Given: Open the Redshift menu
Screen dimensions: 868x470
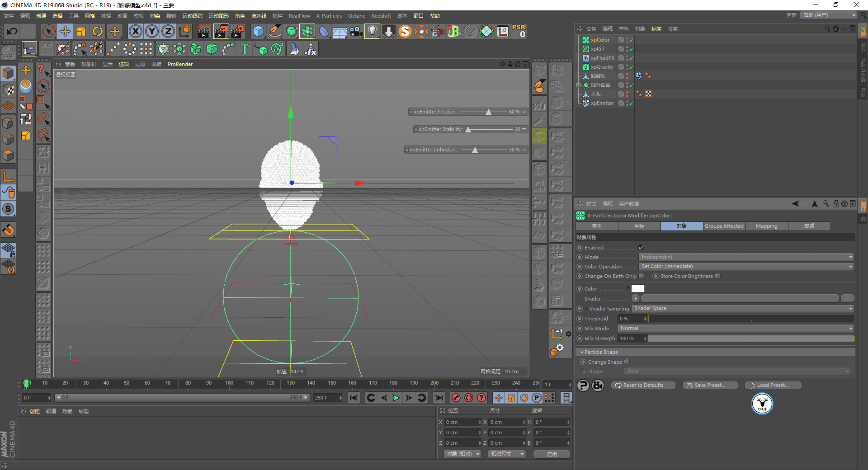Looking at the screenshot, I should (x=381, y=16).
